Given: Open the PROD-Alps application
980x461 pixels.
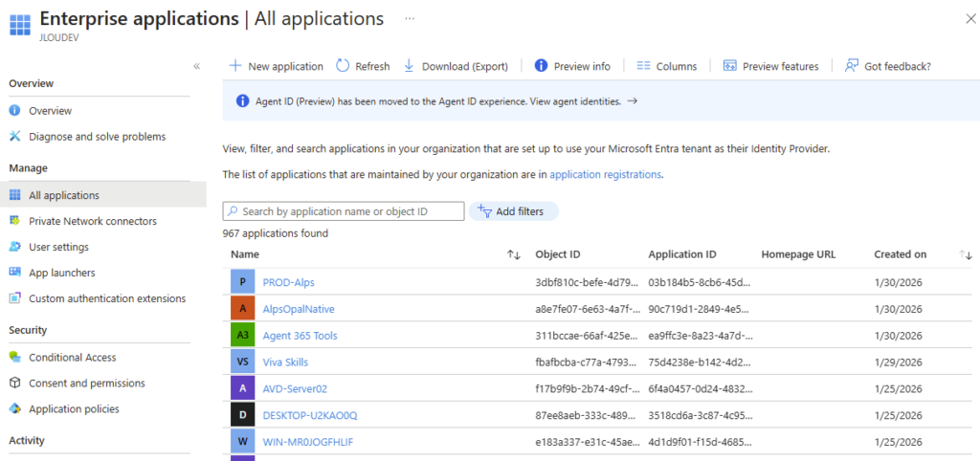Looking at the screenshot, I should pos(288,282).
